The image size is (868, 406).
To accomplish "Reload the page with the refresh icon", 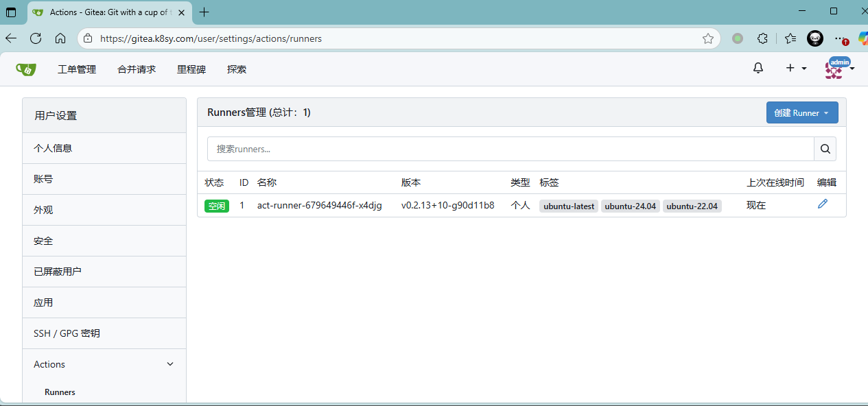I will pyautogui.click(x=36, y=38).
